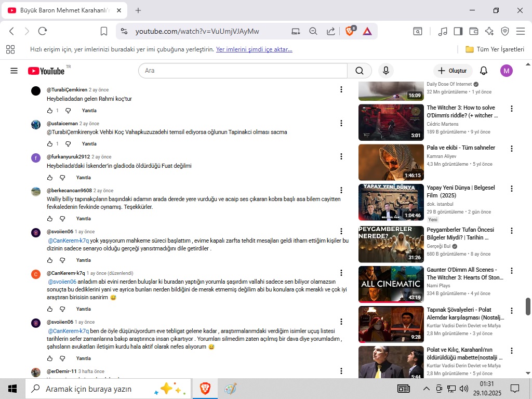532x399 pixels.
Task: Open options menu for @TurabiÇemkiren comment
Action: 341,89
